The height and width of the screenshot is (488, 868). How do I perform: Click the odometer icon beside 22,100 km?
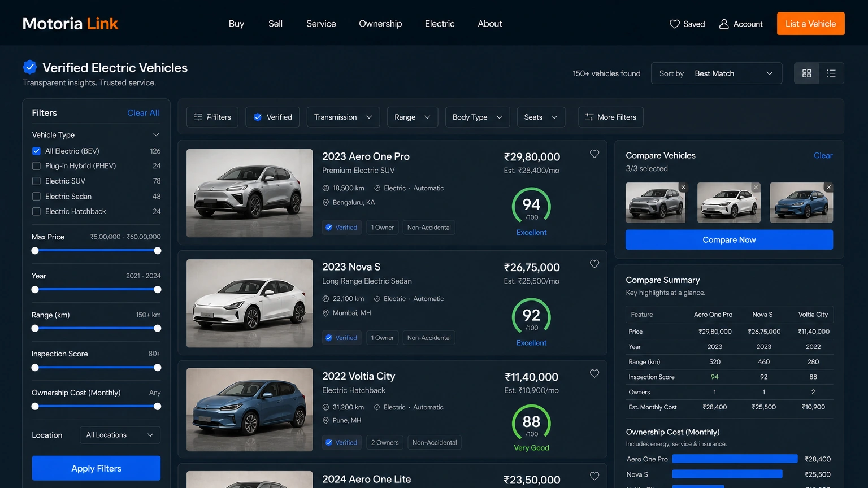325,299
